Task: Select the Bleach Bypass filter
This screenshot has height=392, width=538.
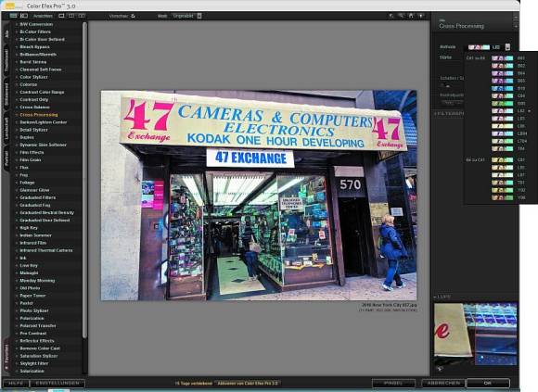Action: pos(34,47)
